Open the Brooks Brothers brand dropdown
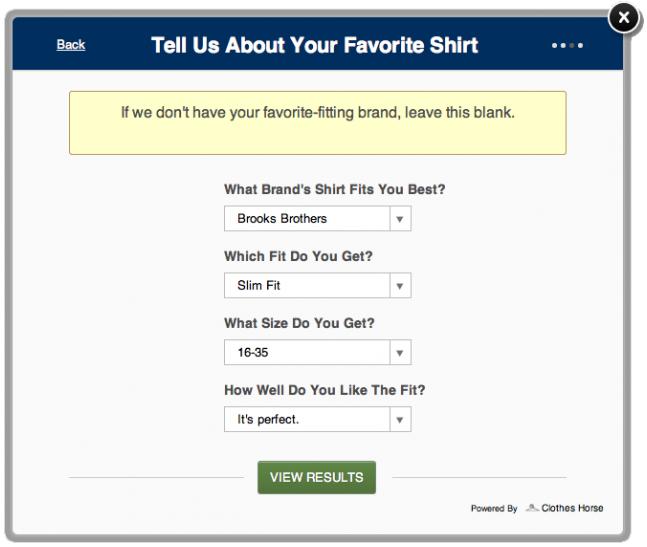 [318, 219]
